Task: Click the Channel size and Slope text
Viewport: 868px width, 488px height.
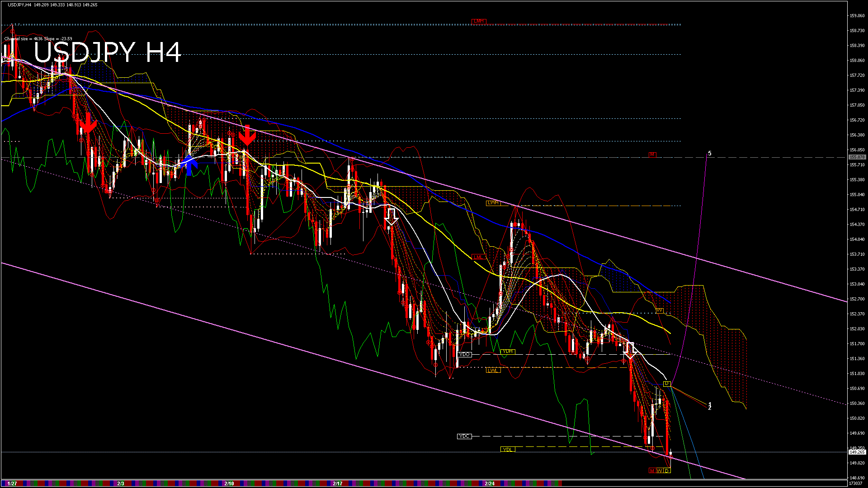Action: (x=38, y=39)
